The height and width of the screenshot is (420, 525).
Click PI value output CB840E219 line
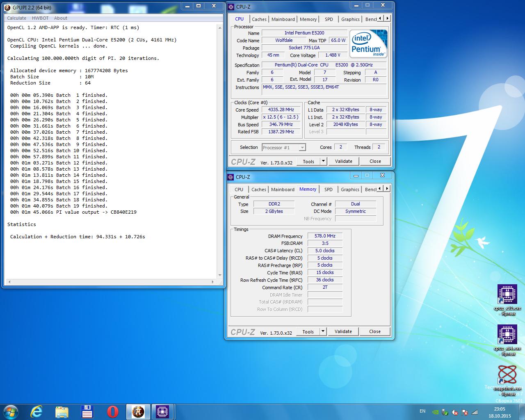pos(73,212)
